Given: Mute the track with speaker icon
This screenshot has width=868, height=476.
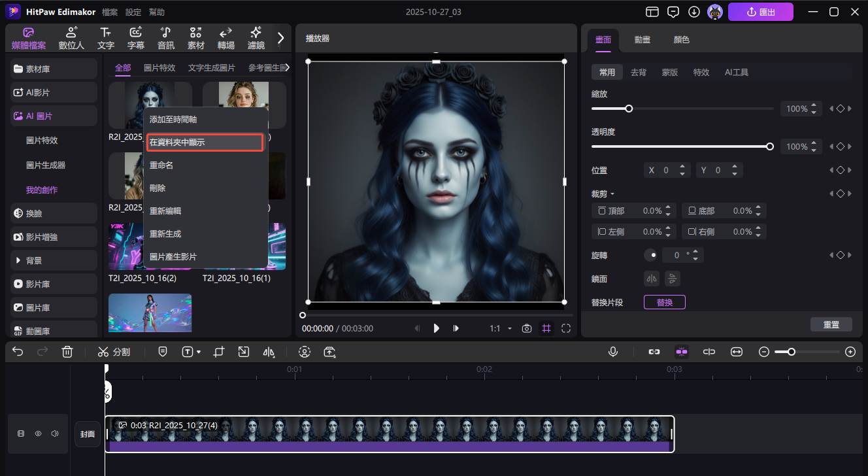Looking at the screenshot, I should tap(55, 433).
